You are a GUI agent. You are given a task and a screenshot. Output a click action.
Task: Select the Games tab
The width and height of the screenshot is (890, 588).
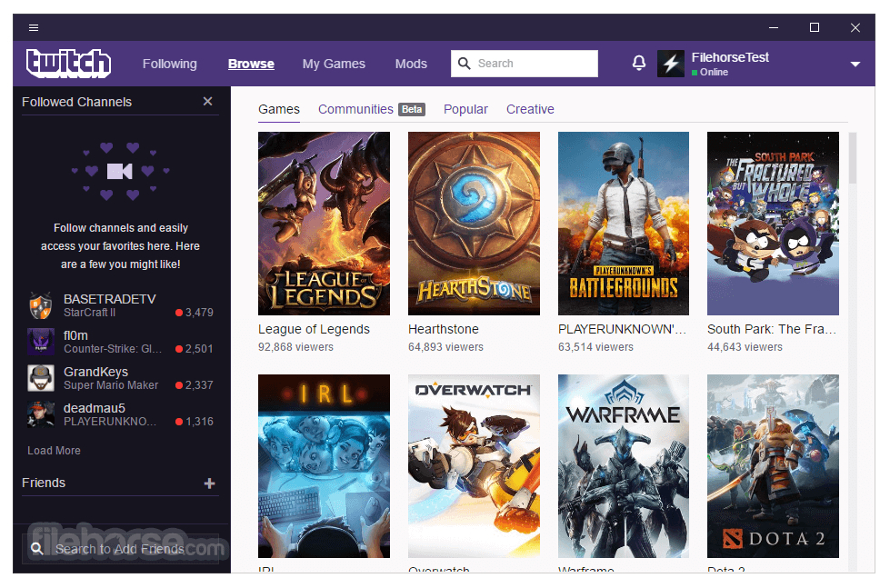(279, 109)
